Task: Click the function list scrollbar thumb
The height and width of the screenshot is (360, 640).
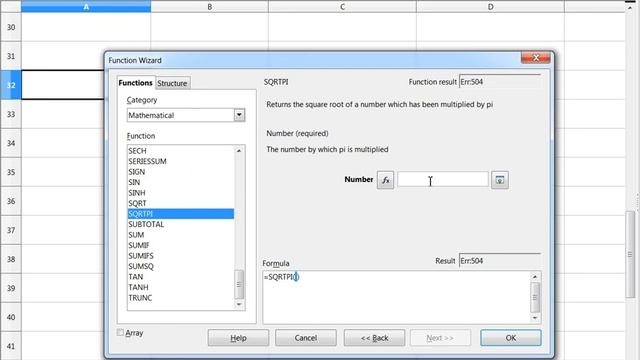Action: tap(239, 284)
